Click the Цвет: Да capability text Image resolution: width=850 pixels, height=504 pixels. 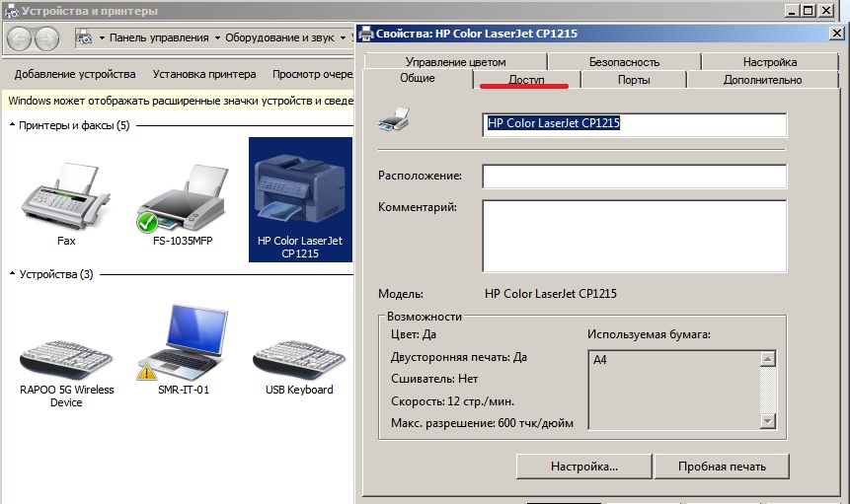coord(413,334)
